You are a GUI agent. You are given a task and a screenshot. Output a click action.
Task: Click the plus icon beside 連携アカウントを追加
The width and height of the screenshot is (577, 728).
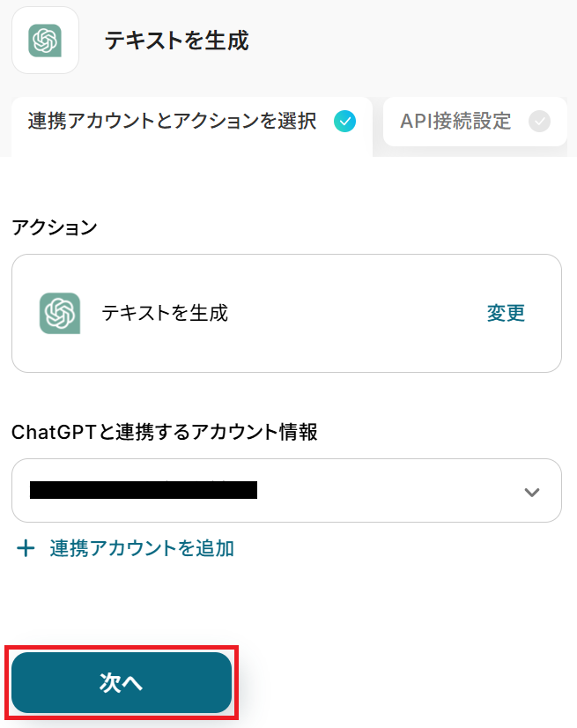point(26,548)
